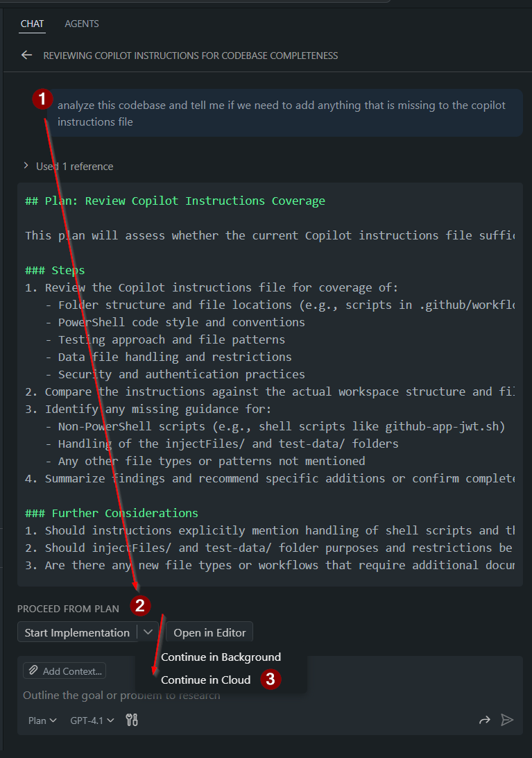
Task: Click the 'Handling of the injectFiles/' line
Action: [222, 444]
